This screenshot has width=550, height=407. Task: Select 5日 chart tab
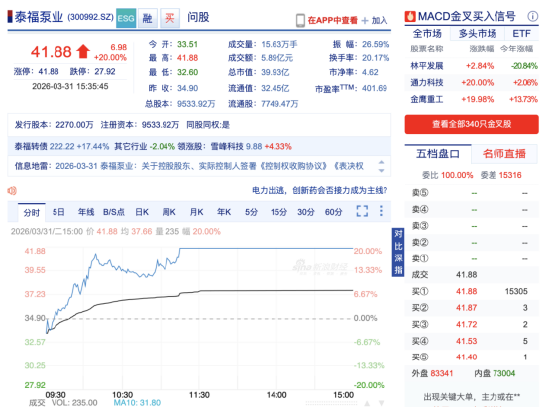(x=59, y=212)
